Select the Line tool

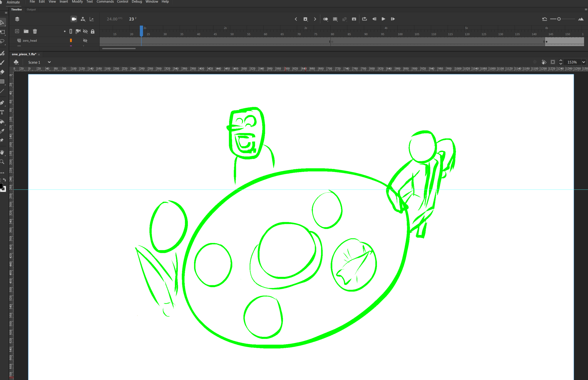[x=2, y=91]
